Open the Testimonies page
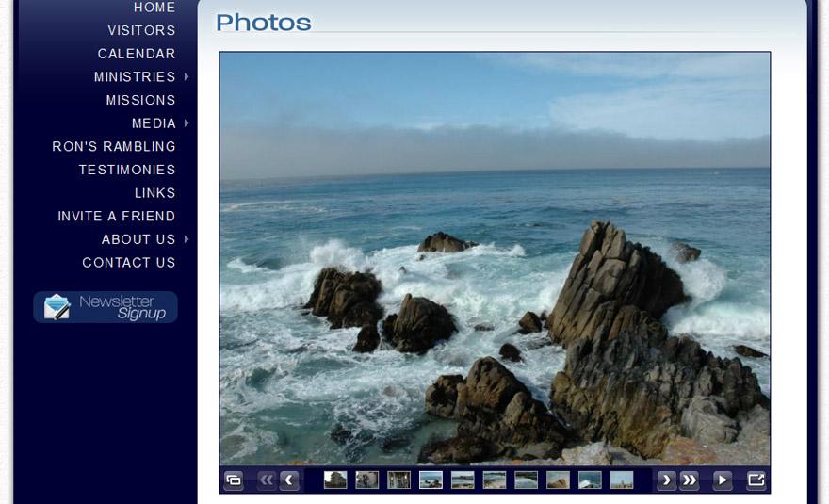Viewport: 829px width, 504px height. pos(127,170)
